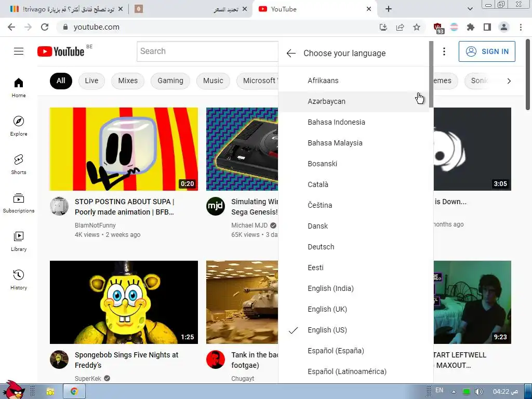Image resolution: width=532 pixels, height=399 pixels.
Task: Select Bahasa Indonesia language
Action: pyautogui.click(x=353, y=122)
